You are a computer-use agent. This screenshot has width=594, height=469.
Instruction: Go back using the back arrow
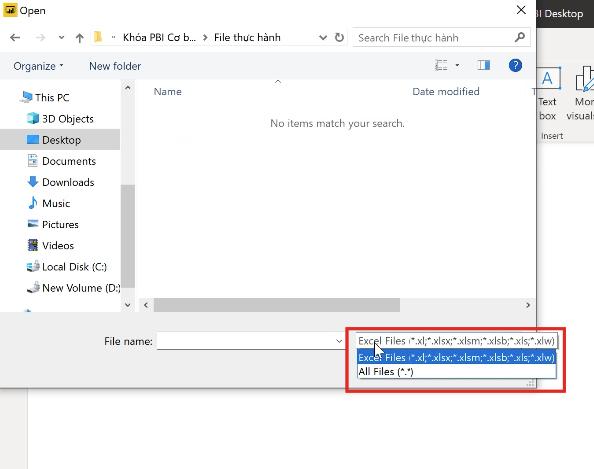pyautogui.click(x=15, y=38)
